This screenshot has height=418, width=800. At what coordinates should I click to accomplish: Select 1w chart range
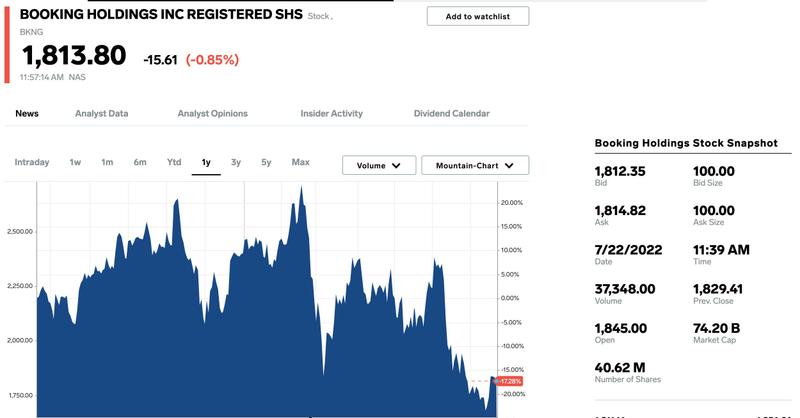[x=75, y=162]
